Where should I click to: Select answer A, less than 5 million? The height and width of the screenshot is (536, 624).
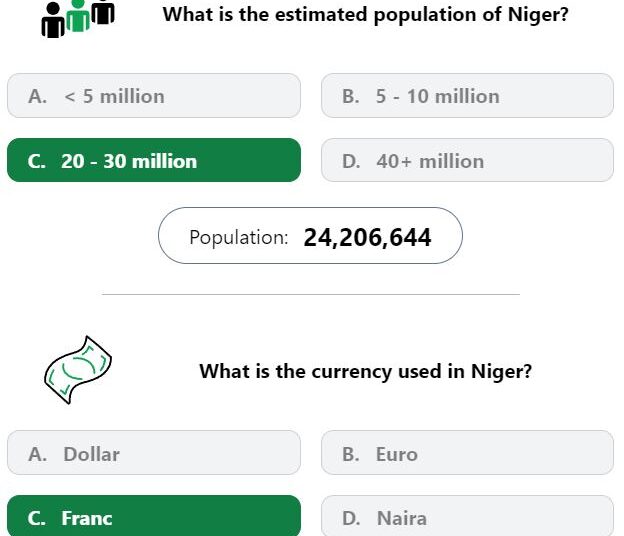(x=154, y=96)
